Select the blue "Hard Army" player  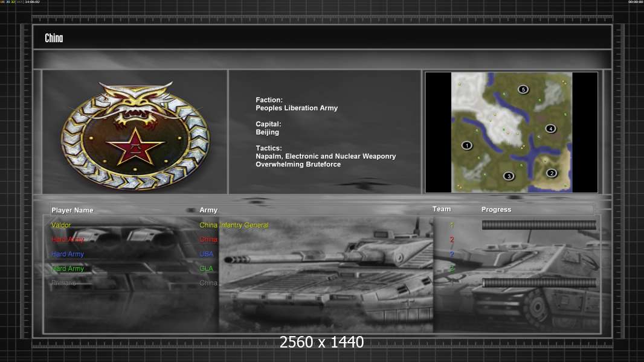click(x=68, y=254)
